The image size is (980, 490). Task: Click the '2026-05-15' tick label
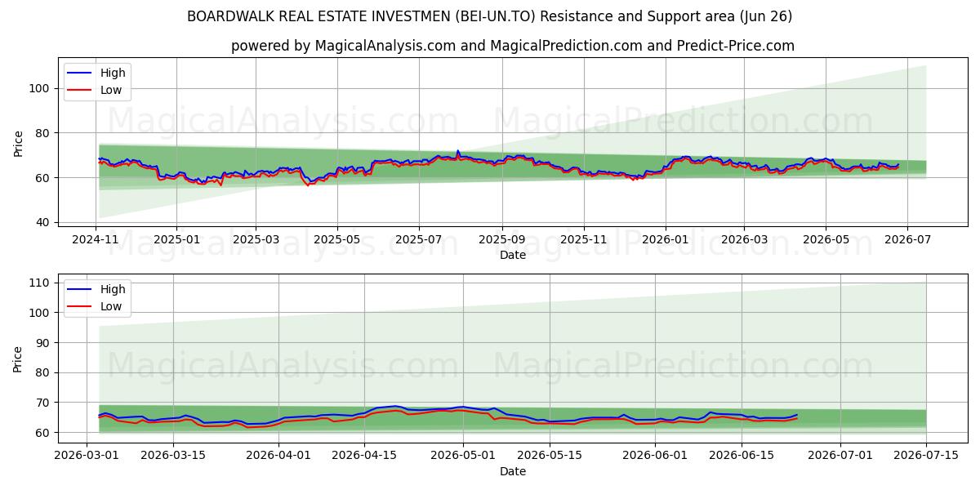[x=550, y=455]
